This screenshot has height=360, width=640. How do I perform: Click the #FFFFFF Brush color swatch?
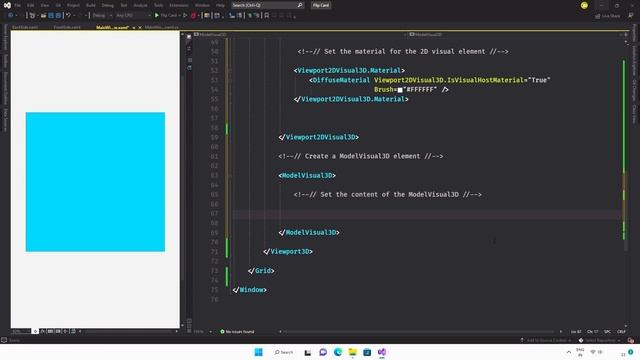pyautogui.click(x=400, y=90)
